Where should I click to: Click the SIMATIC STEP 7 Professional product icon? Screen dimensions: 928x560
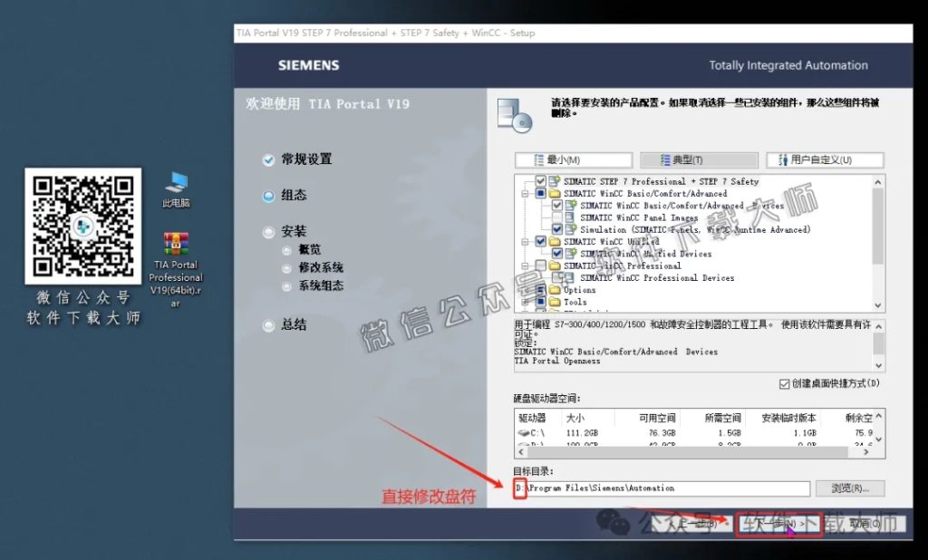point(553,180)
